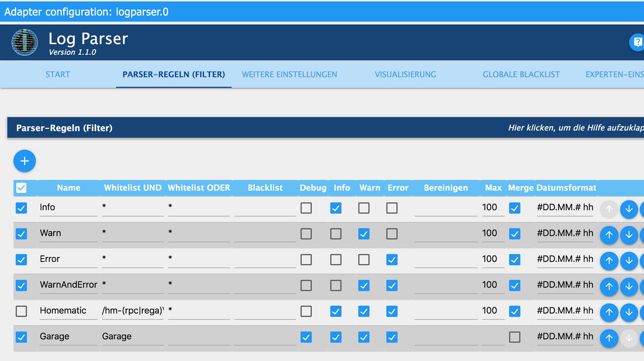Enable the Homematic rule's active checkbox

21,311
